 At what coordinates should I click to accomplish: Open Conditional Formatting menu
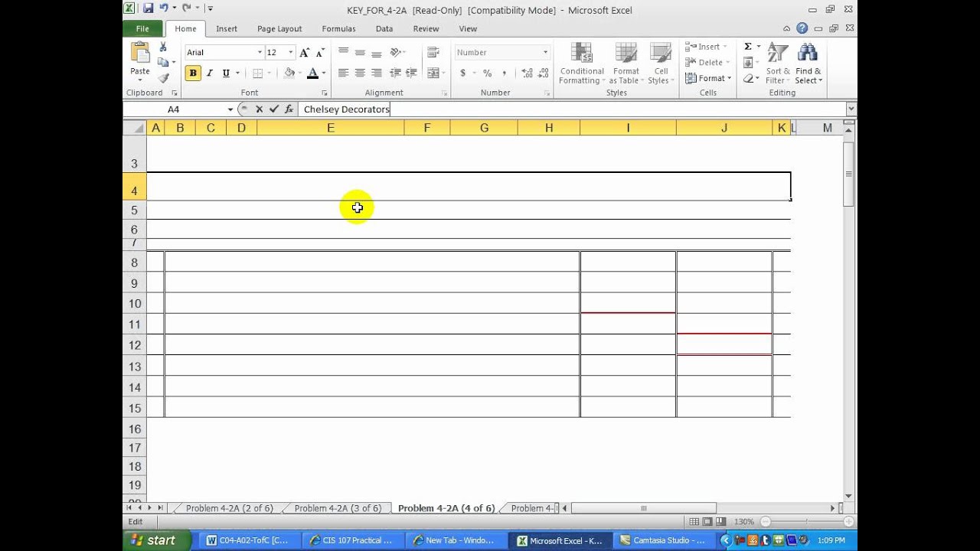pyautogui.click(x=582, y=64)
